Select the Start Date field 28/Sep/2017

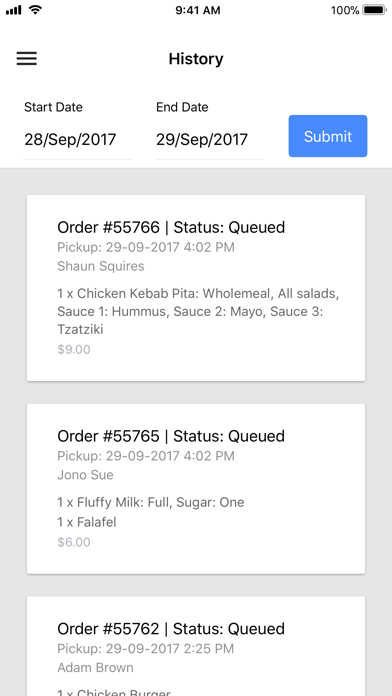77,140
